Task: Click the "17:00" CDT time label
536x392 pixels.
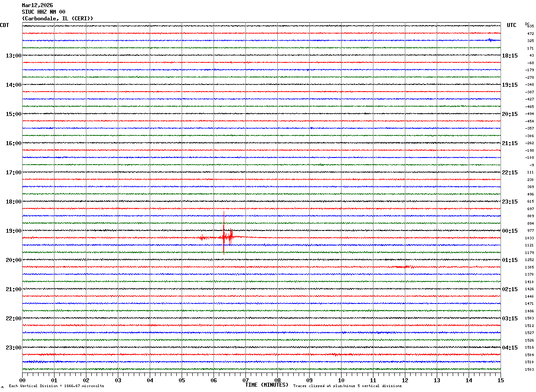Action: (13, 173)
